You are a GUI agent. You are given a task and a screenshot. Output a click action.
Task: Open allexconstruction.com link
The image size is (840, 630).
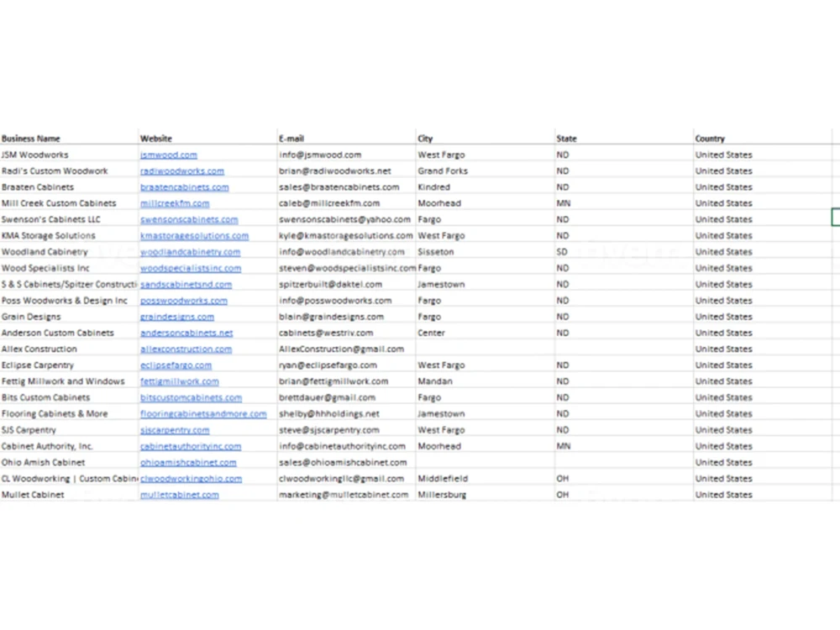tap(186, 349)
